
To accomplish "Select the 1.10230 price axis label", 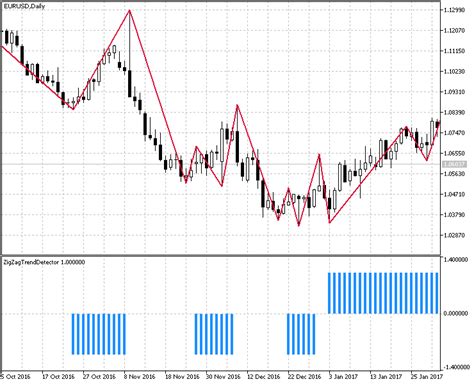I will pyautogui.click(x=455, y=72).
